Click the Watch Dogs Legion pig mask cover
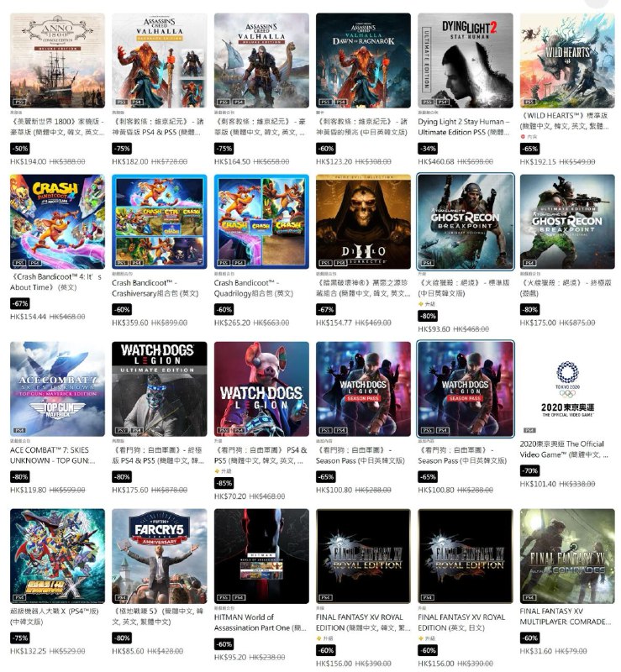621x672 pixels. pos(261,389)
